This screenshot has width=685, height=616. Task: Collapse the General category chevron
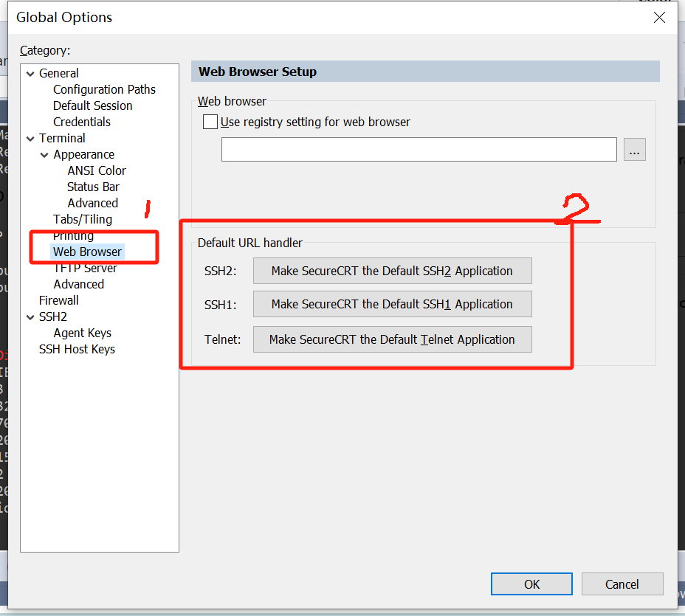(30, 74)
